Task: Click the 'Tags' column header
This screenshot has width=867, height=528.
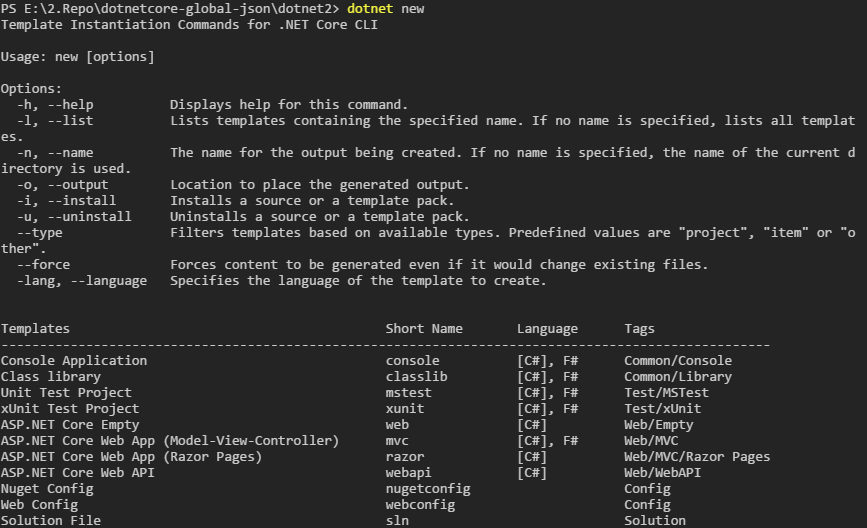Action: pyautogui.click(x=640, y=329)
